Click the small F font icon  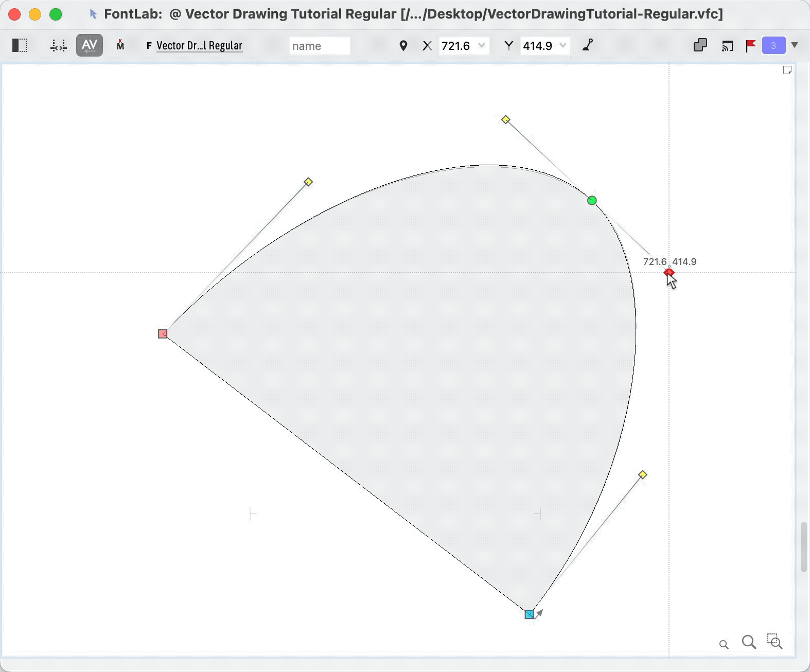(x=149, y=46)
